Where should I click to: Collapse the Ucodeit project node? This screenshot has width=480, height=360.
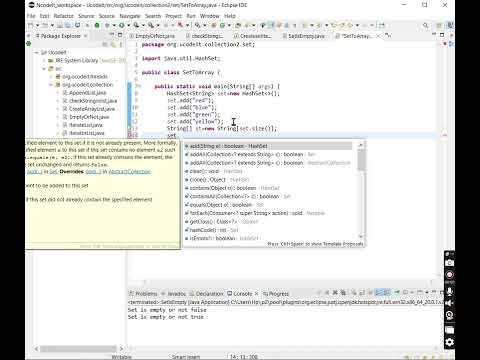click(37, 52)
